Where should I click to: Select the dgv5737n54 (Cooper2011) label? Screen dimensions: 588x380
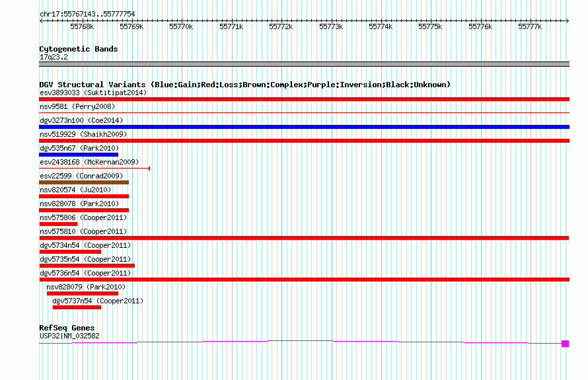(x=98, y=301)
